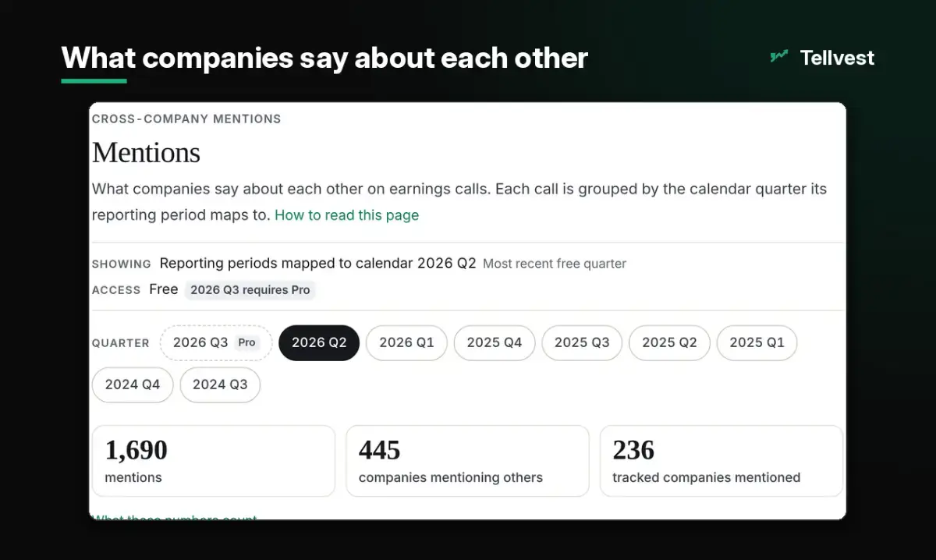Image resolution: width=936 pixels, height=560 pixels.
Task: Click the '2026 Q3 requires Pro' badge
Action: (x=250, y=290)
